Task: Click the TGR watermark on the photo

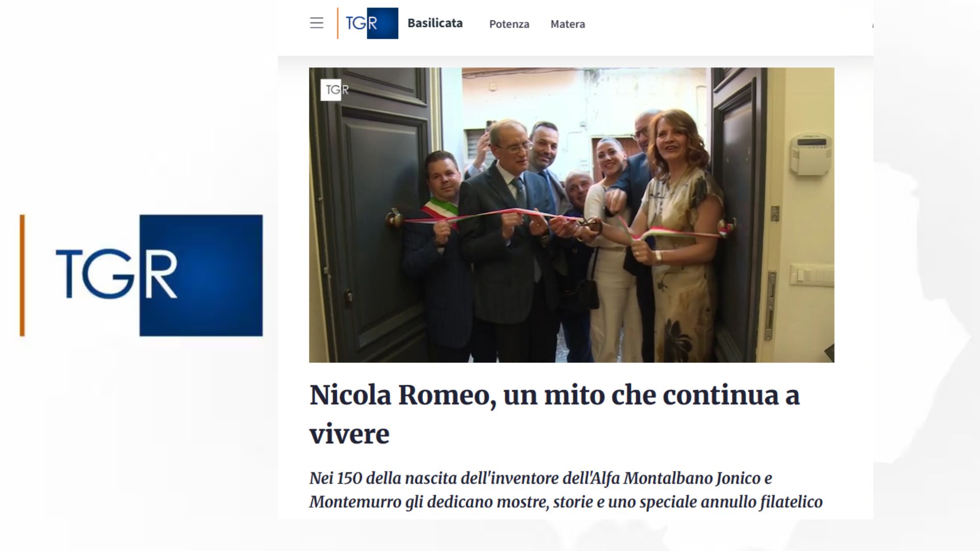Action: [x=335, y=90]
